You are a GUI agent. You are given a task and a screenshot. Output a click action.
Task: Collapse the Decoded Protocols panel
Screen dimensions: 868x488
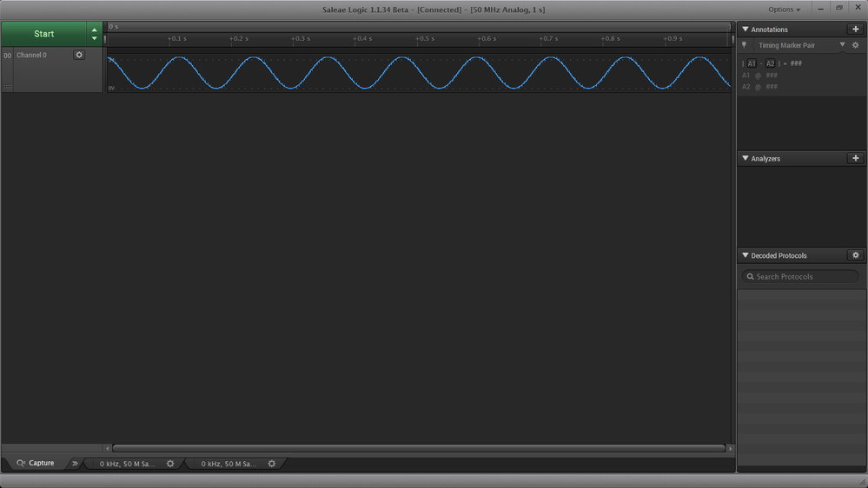[x=745, y=255]
